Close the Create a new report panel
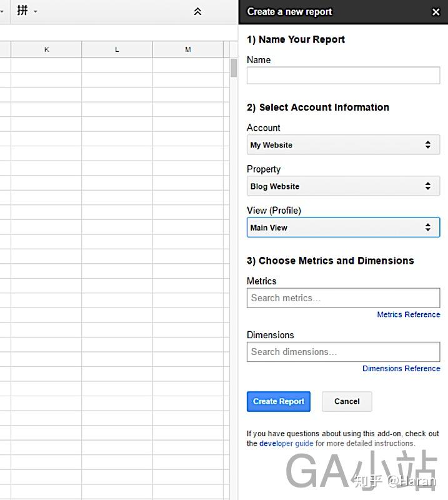This screenshot has width=448, height=500. pos(436,12)
